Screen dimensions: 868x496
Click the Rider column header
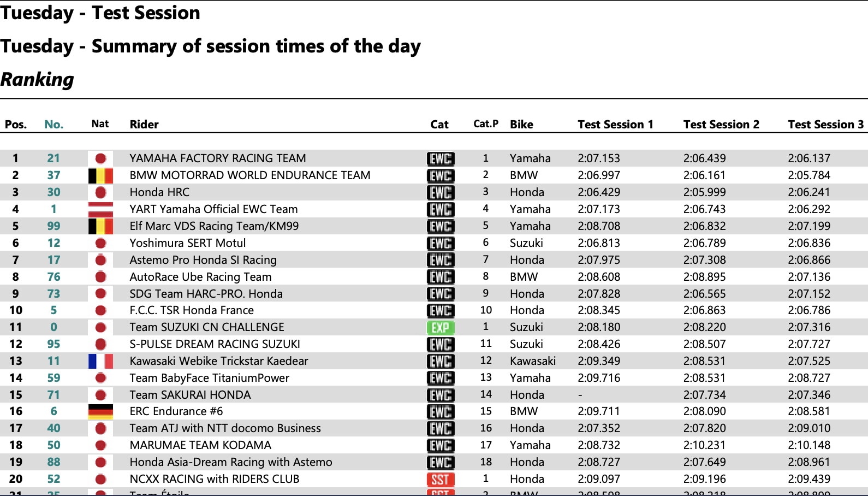[x=144, y=125]
